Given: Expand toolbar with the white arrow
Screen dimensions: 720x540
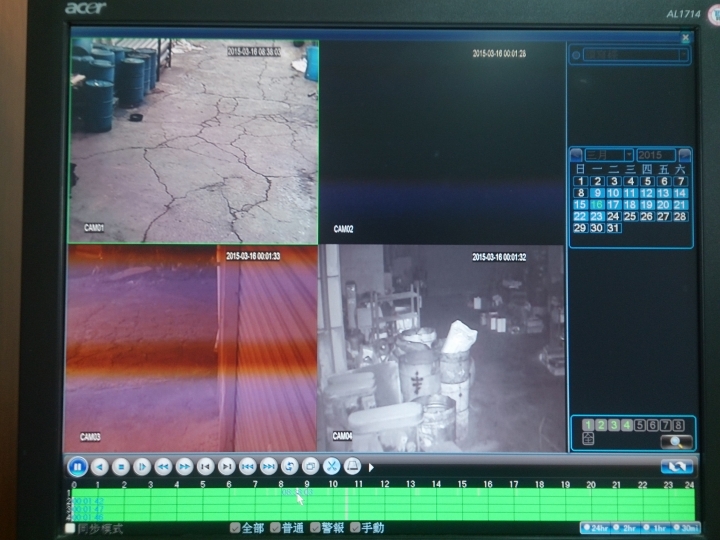Looking at the screenshot, I should (x=371, y=467).
